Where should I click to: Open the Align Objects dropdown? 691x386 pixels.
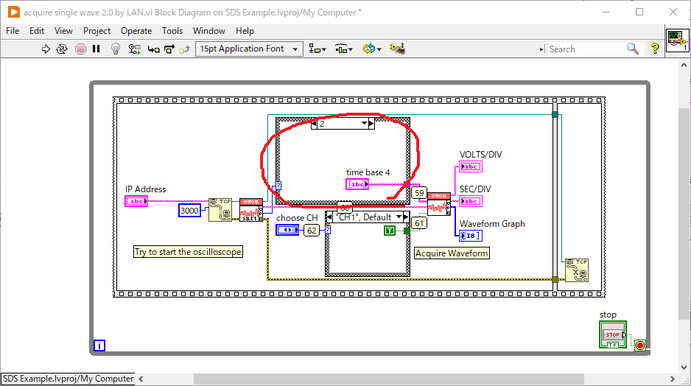[317, 49]
